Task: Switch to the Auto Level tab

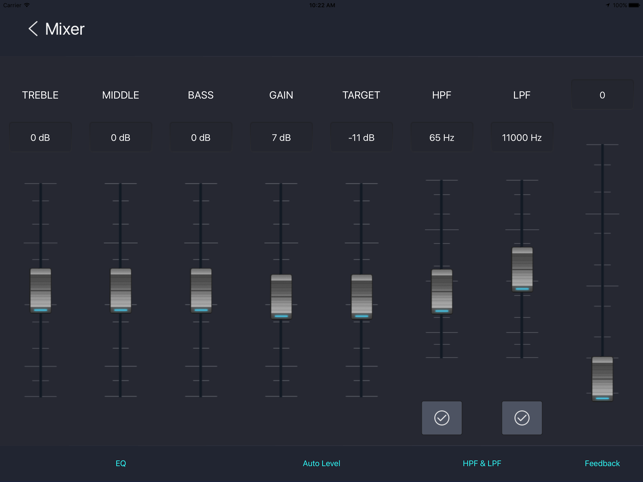Action: (x=322, y=463)
